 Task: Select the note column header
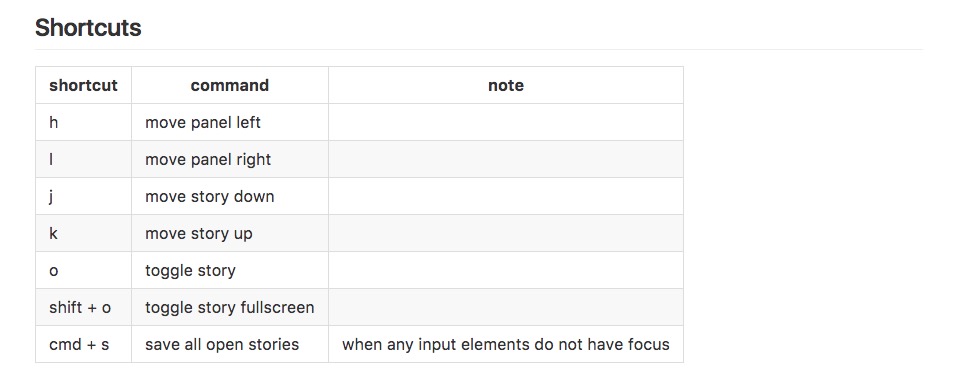505,85
